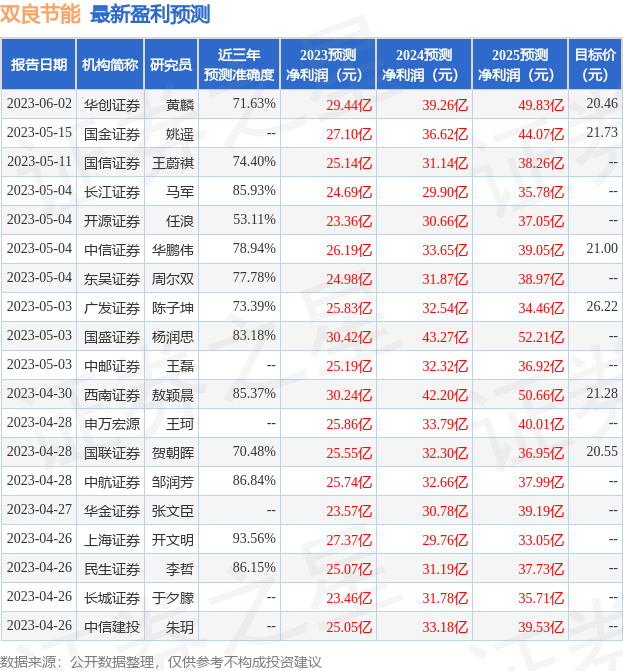Click analyst name 周尔双
Viewport: 623px width, 671px height.
coord(173,279)
